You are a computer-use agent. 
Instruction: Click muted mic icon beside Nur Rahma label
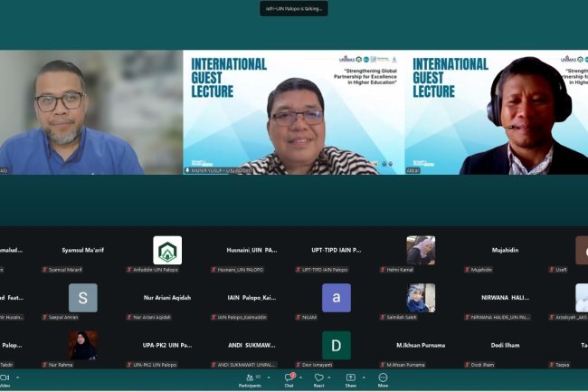(45, 365)
